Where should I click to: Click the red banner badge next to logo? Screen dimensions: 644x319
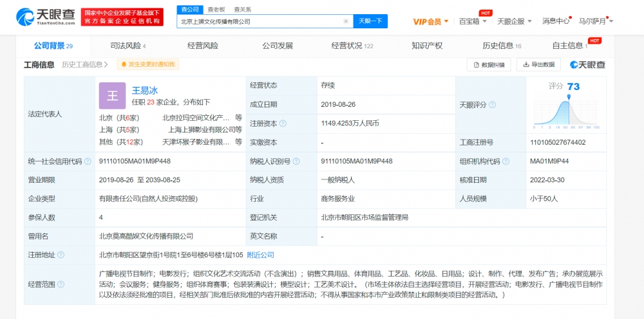pyautogui.click(x=122, y=17)
